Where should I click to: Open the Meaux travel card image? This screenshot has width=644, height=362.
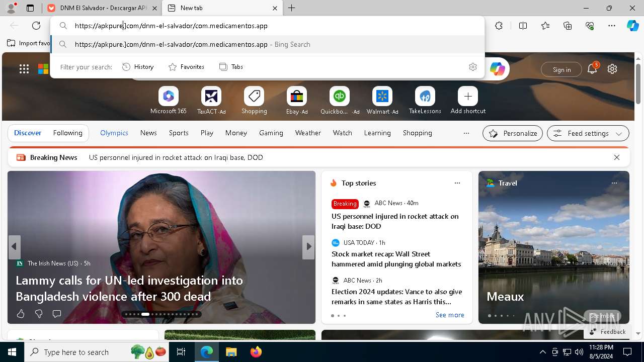[553, 247]
